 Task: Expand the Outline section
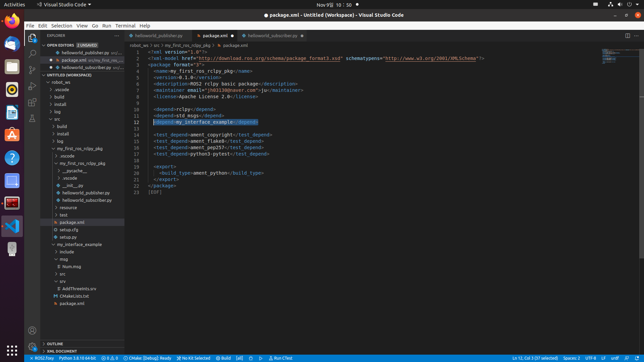point(55,344)
